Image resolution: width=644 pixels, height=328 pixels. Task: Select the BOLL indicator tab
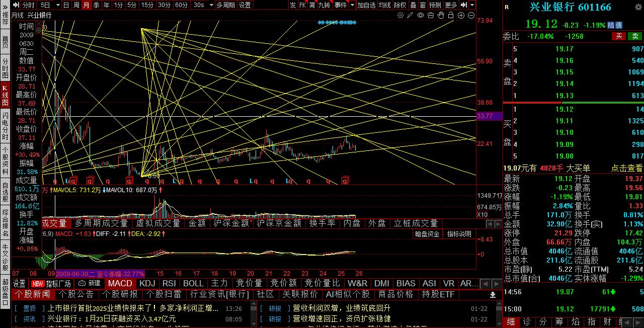point(193,283)
